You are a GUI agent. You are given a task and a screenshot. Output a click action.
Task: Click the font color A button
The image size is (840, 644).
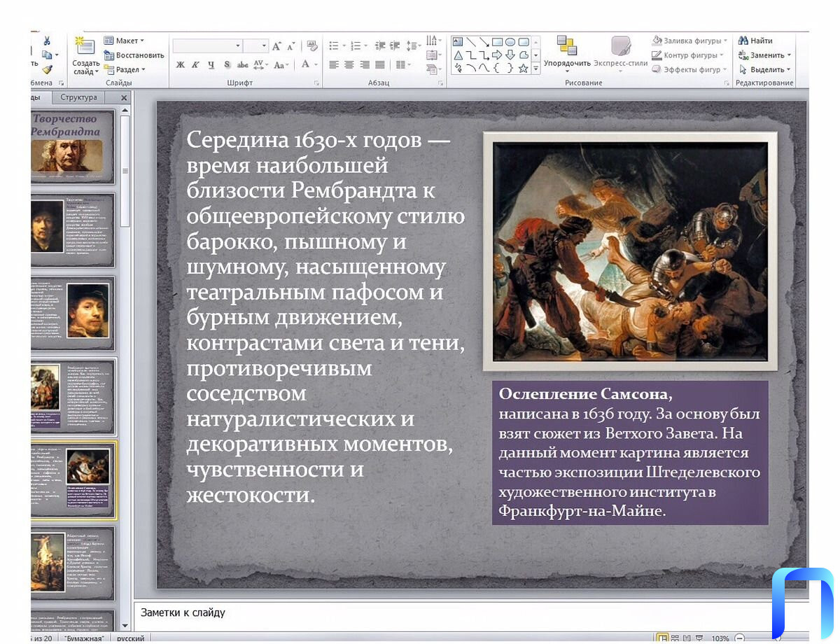(305, 64)
